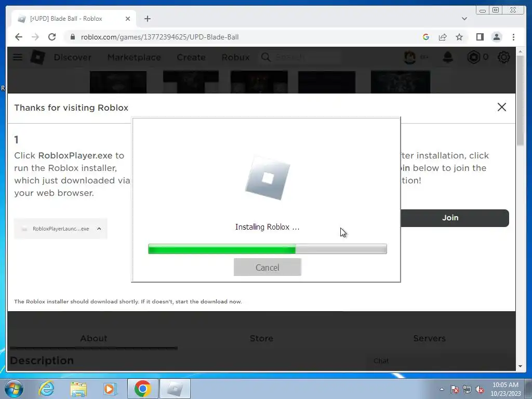Open Roblox settings gear
Screen dimensions: 532x399
tap(504, 57)
